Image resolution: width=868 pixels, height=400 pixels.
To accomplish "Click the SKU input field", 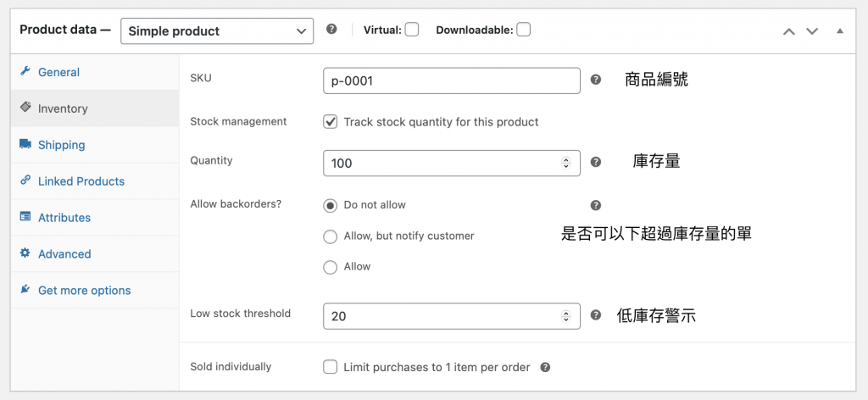I will click(452, 81).
